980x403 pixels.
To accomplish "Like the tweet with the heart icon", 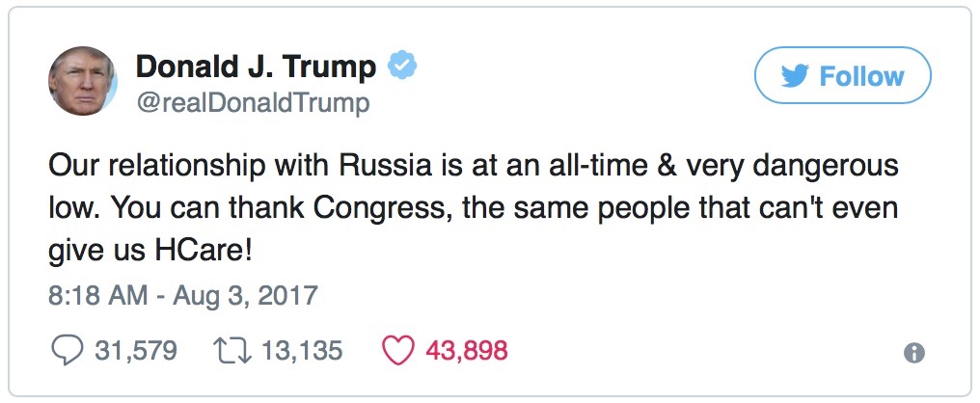I will (x=397, y=349).
